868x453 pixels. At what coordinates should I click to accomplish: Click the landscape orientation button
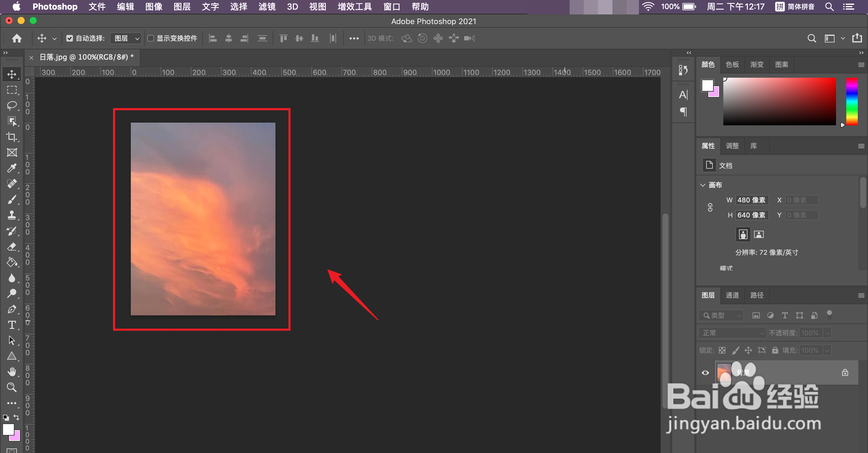[x=759, y=234]
